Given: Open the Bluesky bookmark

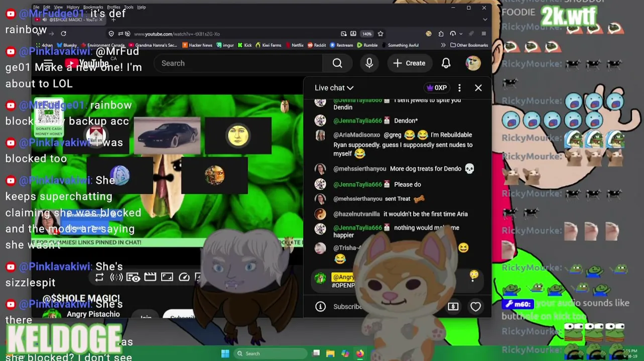Looking at the screenshot, I should tap(67, 45).
